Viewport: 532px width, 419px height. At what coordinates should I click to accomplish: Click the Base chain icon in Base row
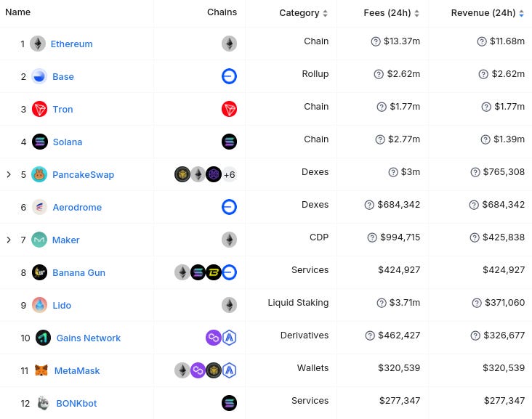[x=230, y=76]
